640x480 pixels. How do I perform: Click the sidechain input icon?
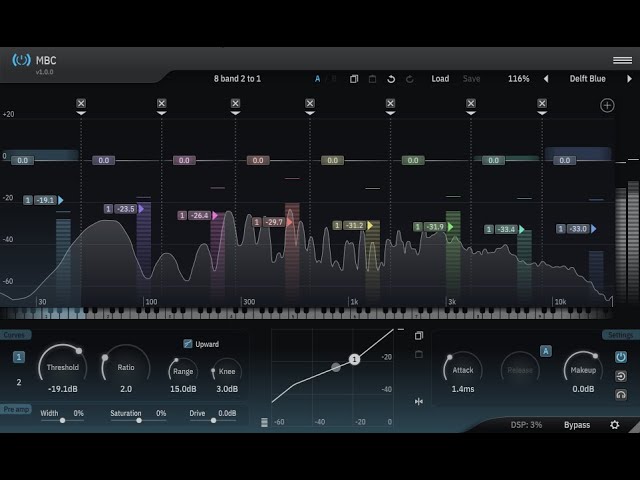tap(621, 376)
